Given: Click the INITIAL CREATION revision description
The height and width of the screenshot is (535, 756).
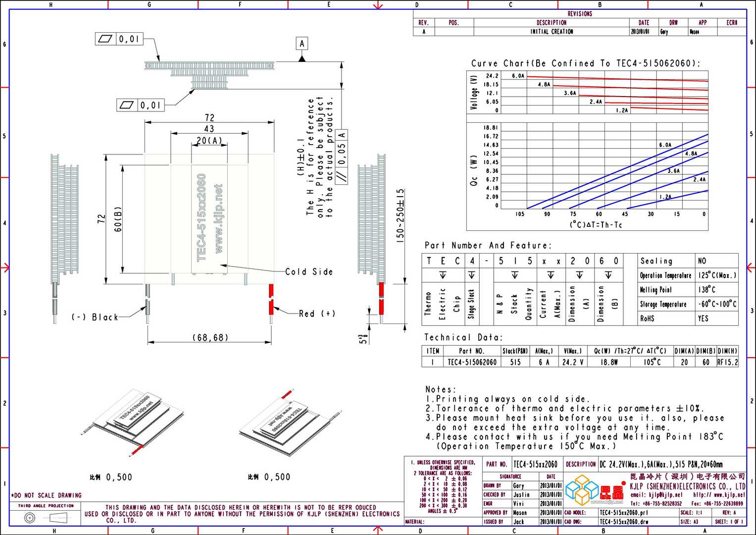Looking at the screenshot, I should (552, 31).
